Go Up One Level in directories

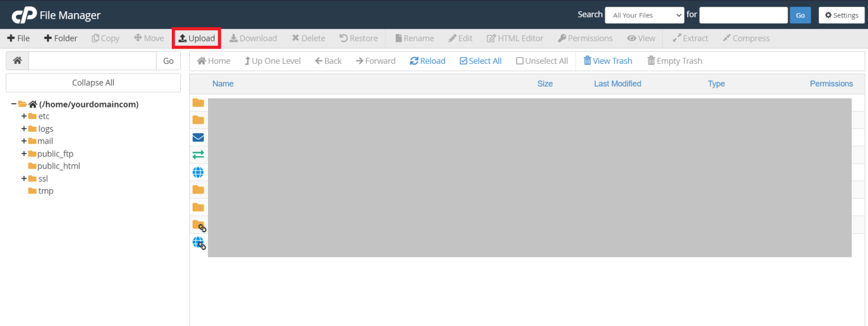[x=272, y=61]
